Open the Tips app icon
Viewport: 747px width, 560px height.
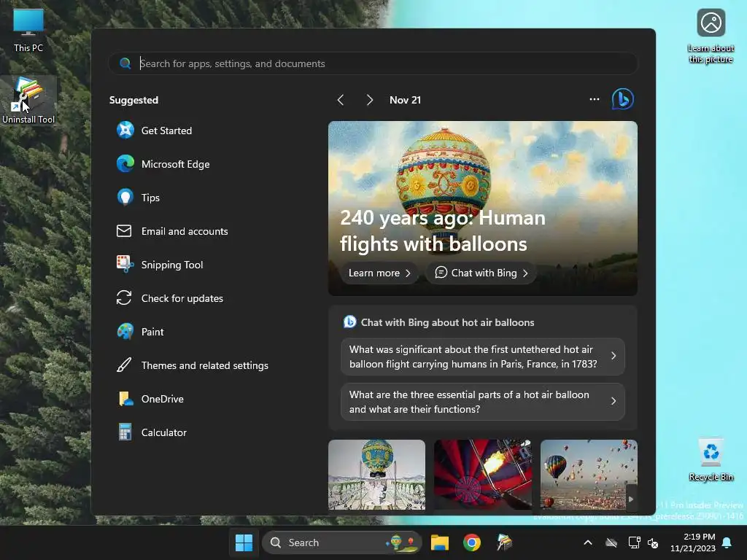click(x=125, y=197)
